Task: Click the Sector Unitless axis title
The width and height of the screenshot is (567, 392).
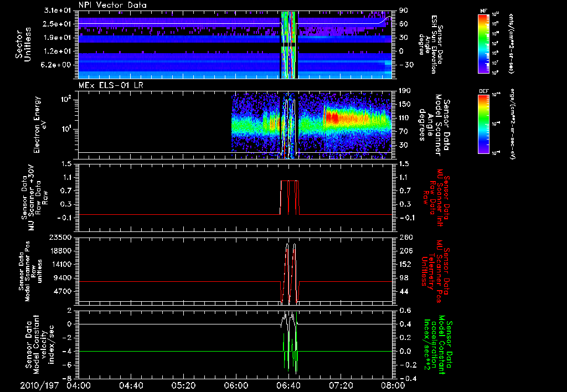Action: coord(23,44)
